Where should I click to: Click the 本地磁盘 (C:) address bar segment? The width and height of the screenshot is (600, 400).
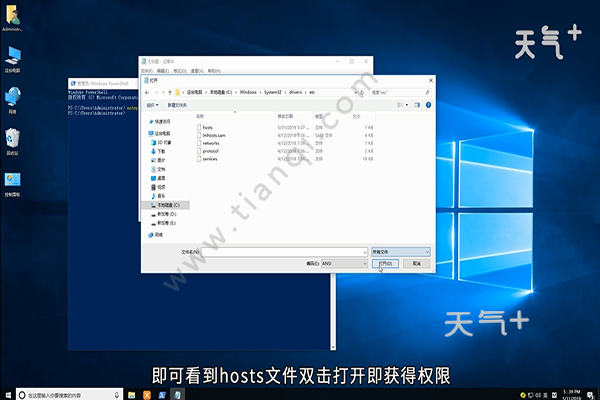(221, 92)
